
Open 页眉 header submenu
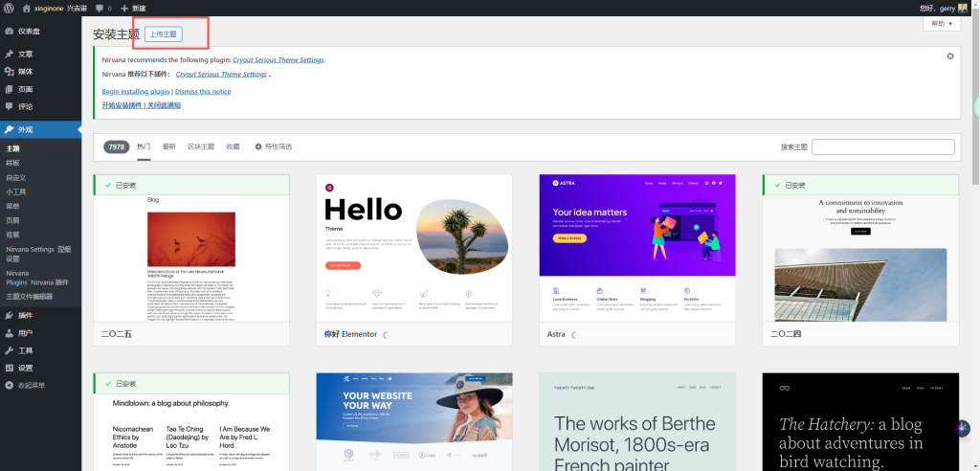13,221
